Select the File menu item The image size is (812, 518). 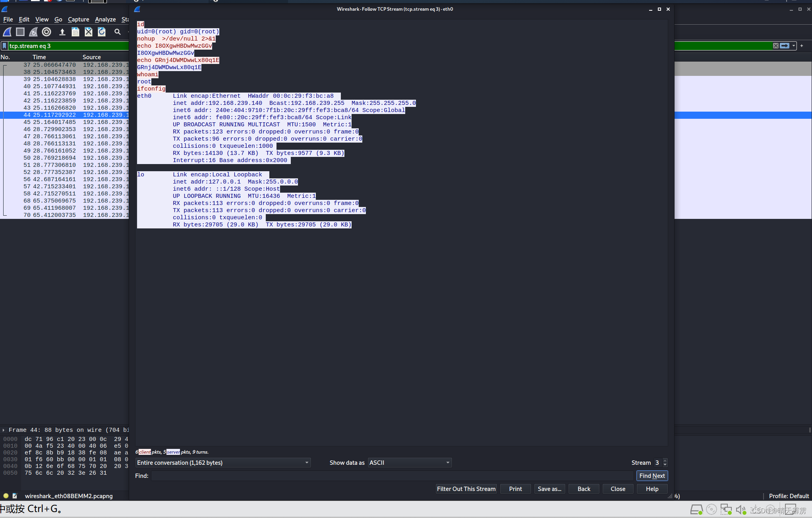tap(8, 19)
